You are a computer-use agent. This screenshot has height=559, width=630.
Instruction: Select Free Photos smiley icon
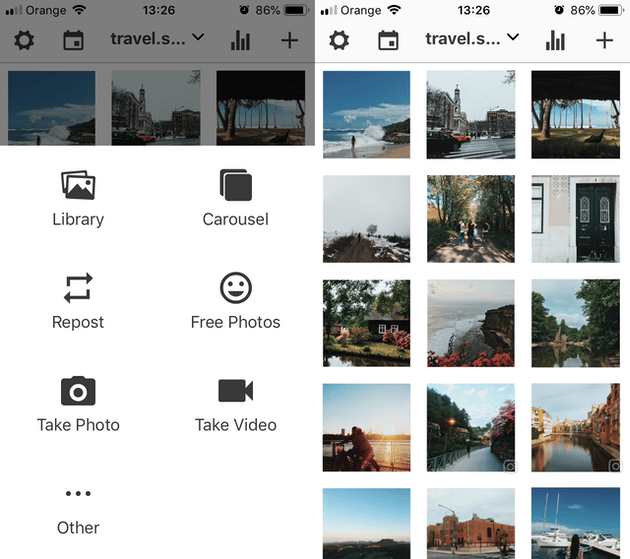[x=236, y=288]
